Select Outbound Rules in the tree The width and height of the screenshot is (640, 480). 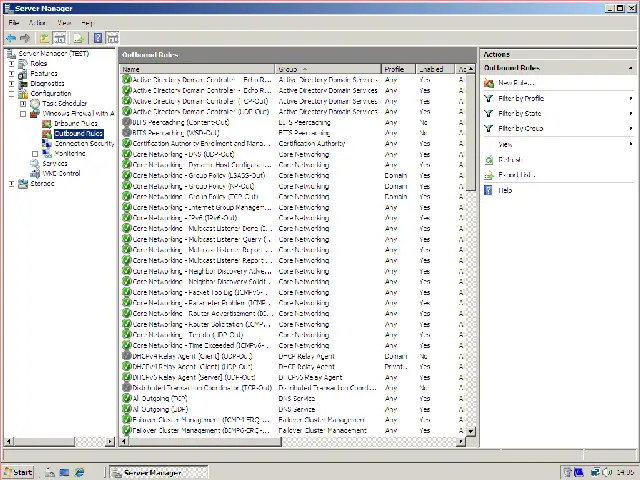(x=78, y=133)
